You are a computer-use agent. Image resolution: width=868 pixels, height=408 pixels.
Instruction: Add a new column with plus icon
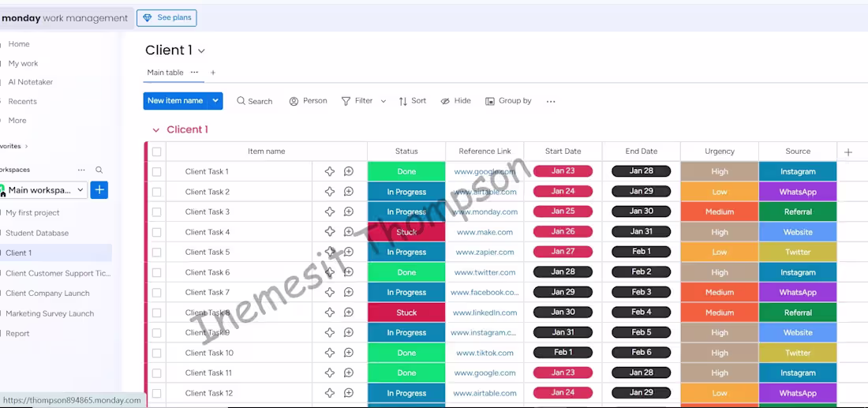tap(848, 152)
